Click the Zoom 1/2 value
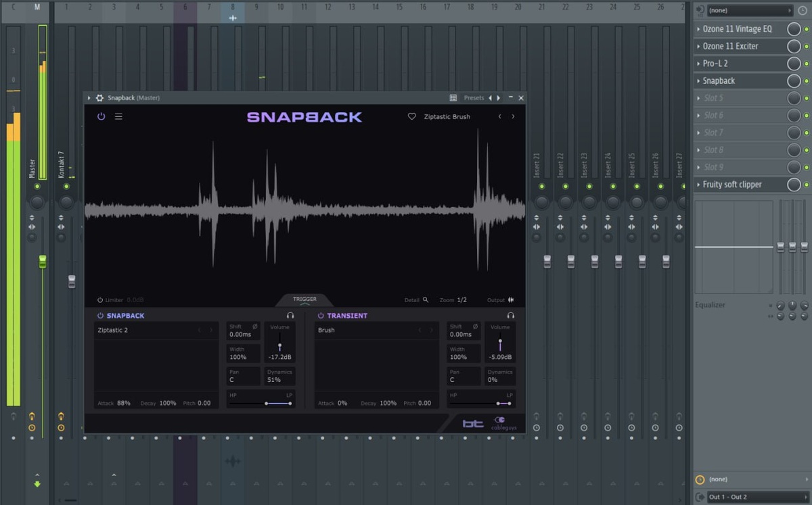 [462, 299]
